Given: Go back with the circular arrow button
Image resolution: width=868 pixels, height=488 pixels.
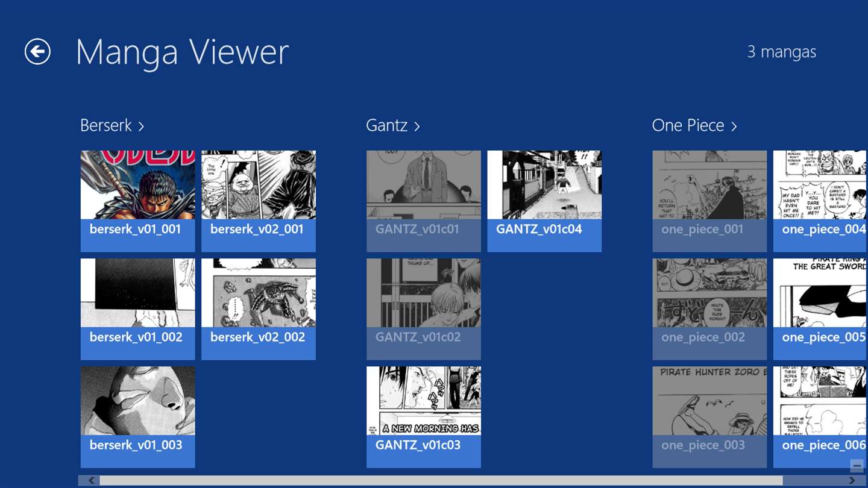Looking at the screenshot, I should 37,52.
